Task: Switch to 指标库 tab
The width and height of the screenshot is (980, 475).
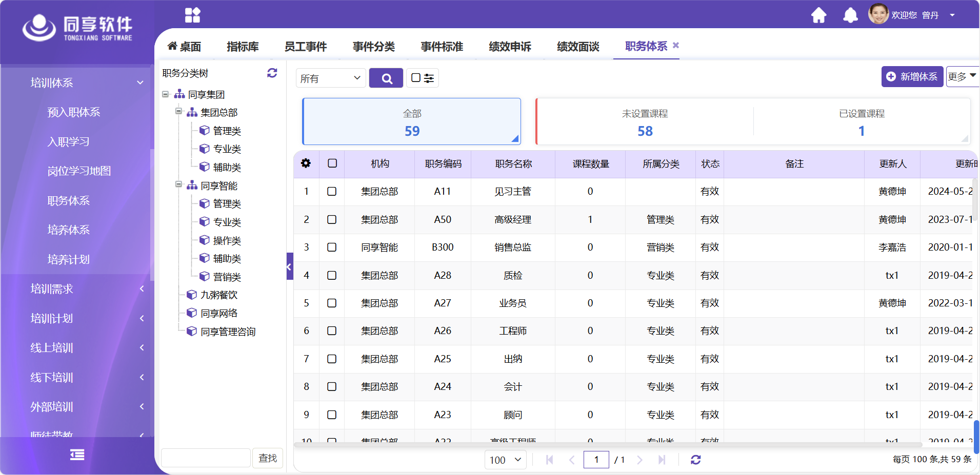Action: [243, 47]
